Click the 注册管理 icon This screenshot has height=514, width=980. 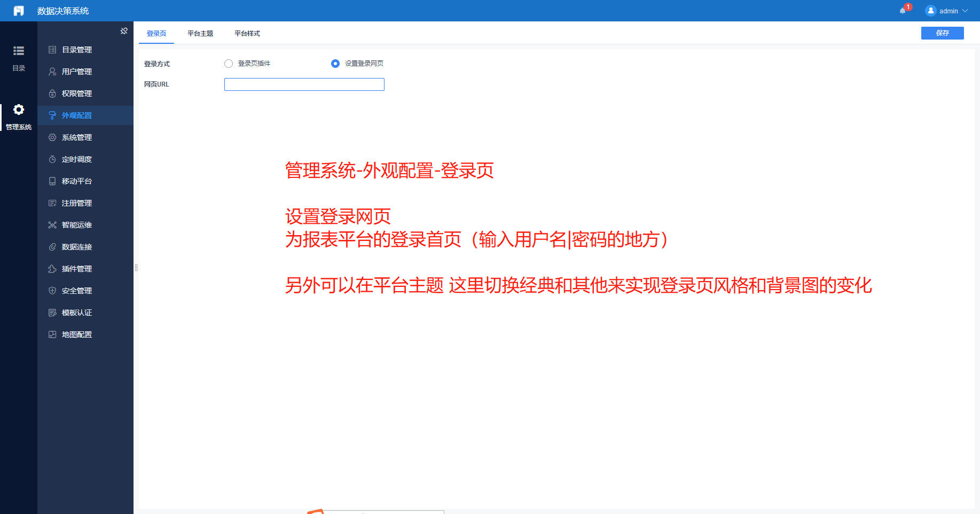pyautogui.click(x=52, y=203)
